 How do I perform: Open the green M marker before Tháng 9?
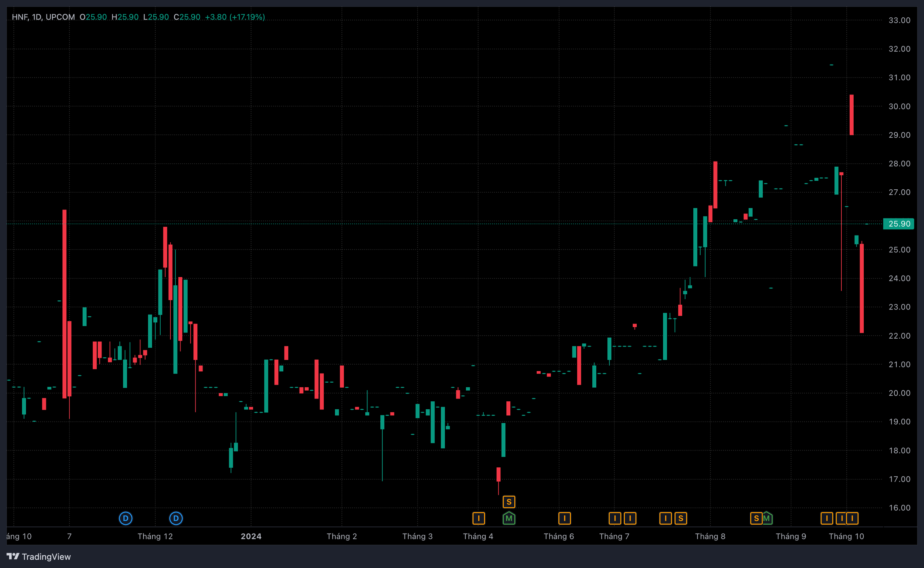click(767, 518)
